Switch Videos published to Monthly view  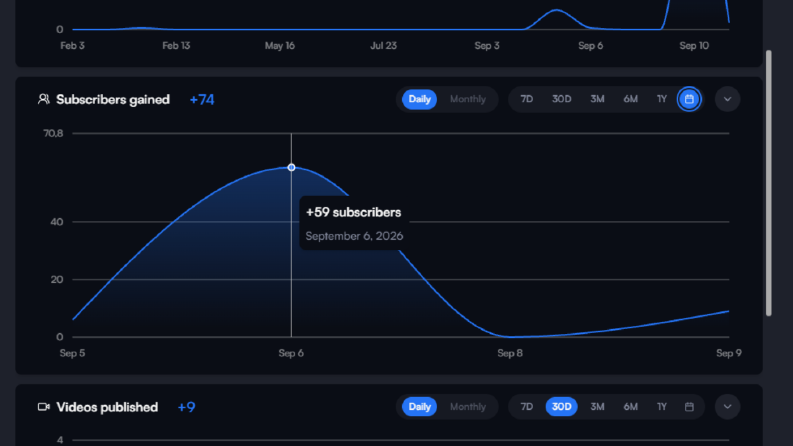coord(468,407)
